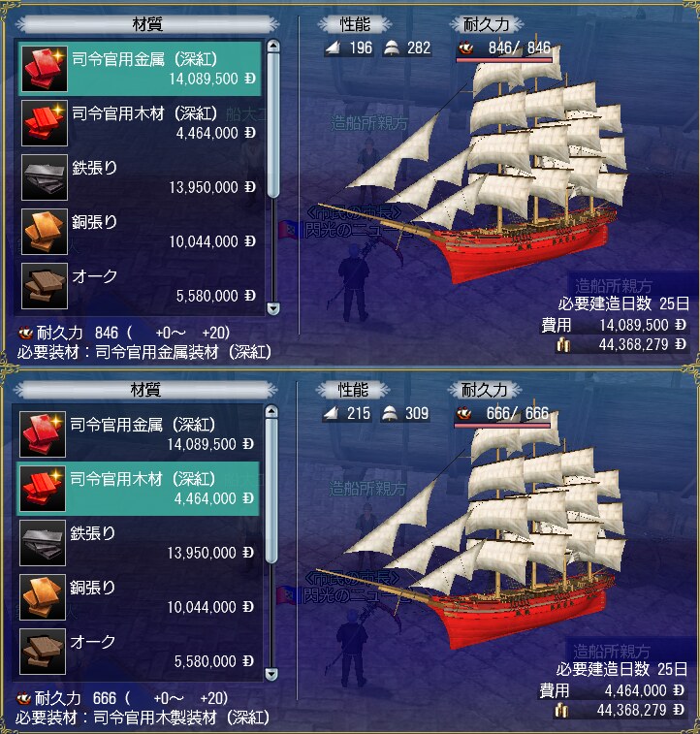Pick the 銅張り copper plate icon in top panel
Screen dimensions: 700x734
pos(45,231)
